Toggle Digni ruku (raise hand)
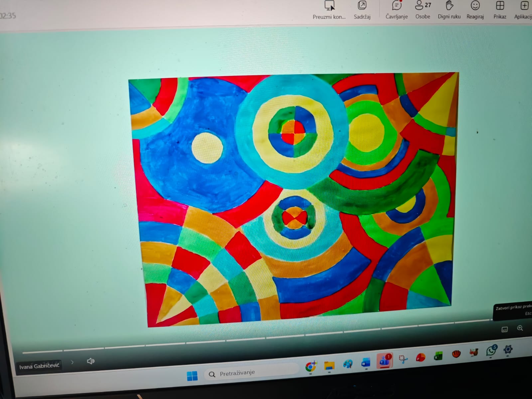 click(x=449, y=6)
